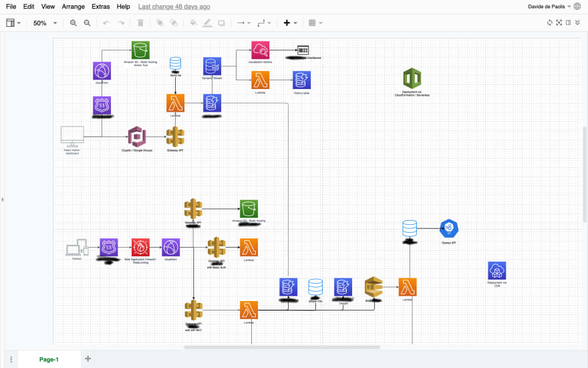Viewport: 588px width, 368px height.
Task: Select the DynamoDB Stream icon
Action: point(212,66)
